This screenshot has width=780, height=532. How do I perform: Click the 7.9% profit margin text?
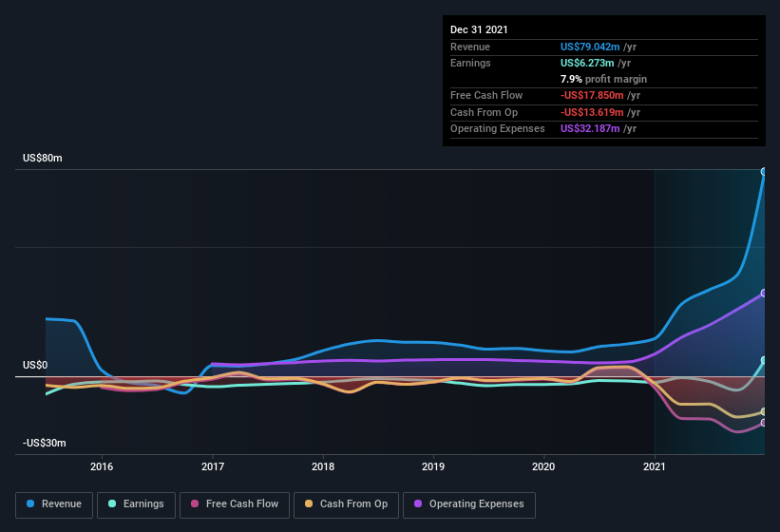click(604, 79)
